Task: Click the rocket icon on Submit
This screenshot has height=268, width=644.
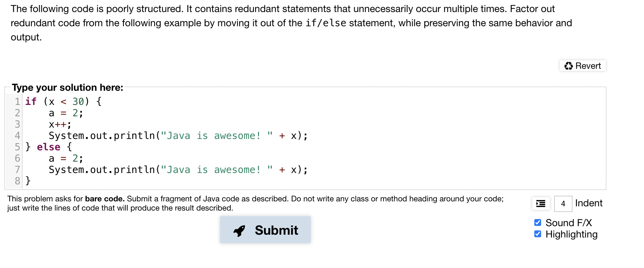Action: coord(239,231)
